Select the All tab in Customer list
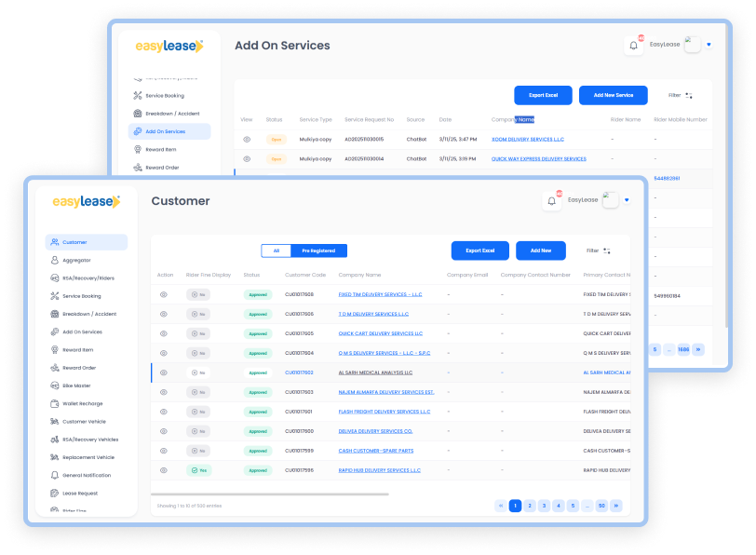Screen dimensions: 756x555 point(276,250)
